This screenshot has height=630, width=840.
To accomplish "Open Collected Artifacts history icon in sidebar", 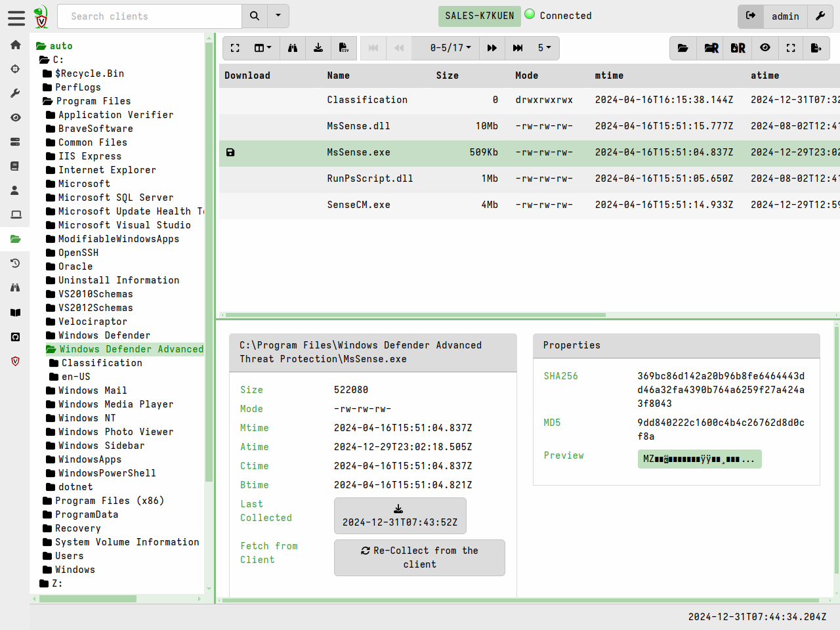I will (15, 263).
